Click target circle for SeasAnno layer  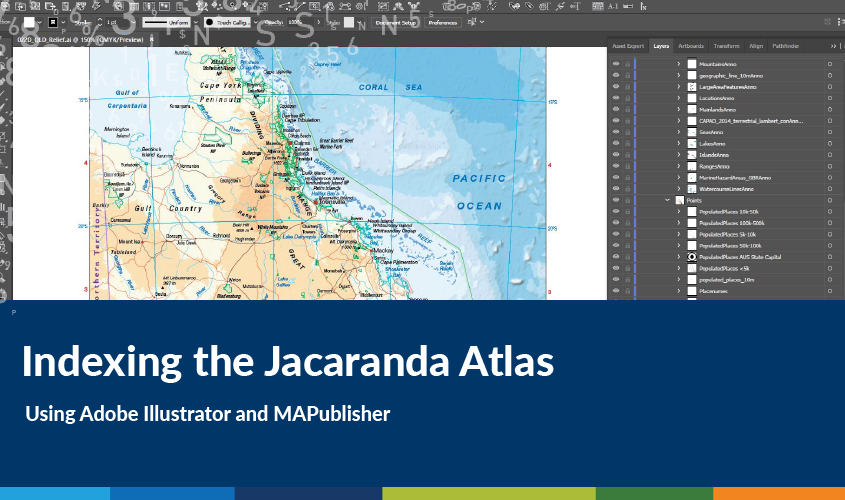click(830, 132)
